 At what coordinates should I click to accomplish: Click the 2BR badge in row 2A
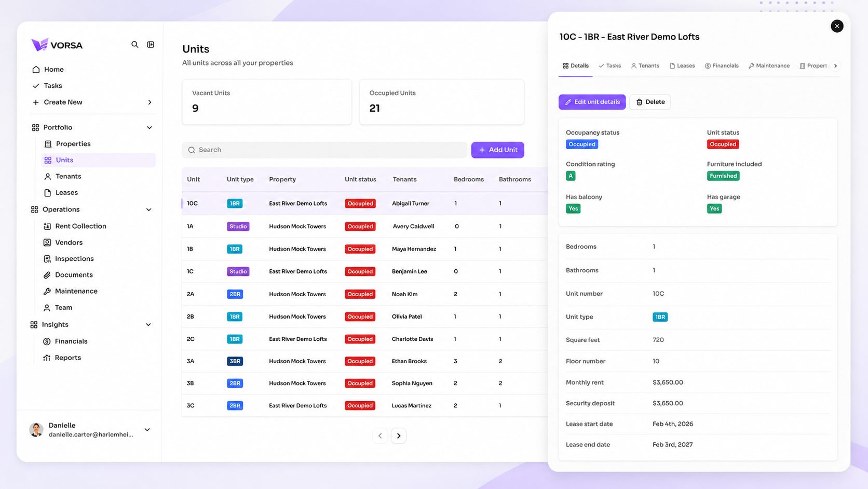[x=235, y=294]
